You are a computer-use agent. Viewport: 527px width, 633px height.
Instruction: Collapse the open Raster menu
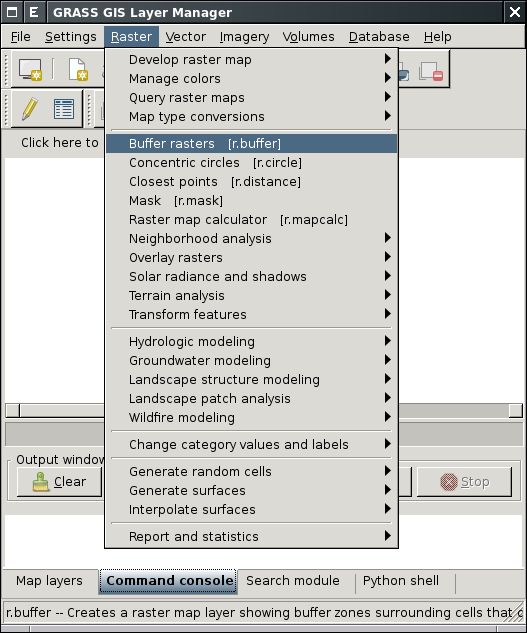(x=131, y=37)
